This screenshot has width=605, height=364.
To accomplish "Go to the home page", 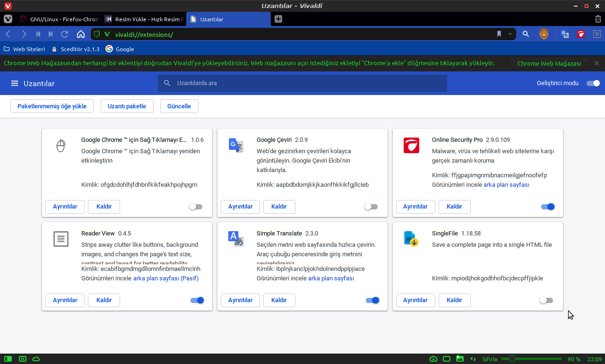I will (x=81, y=34).
